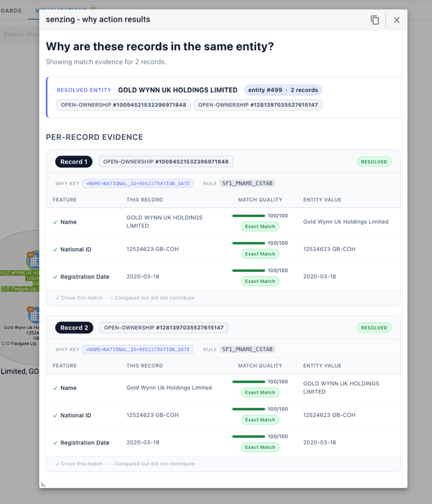Screen dimensions: 432x504
Task: Click the Record 2 badge
Action: coord(74,327)
